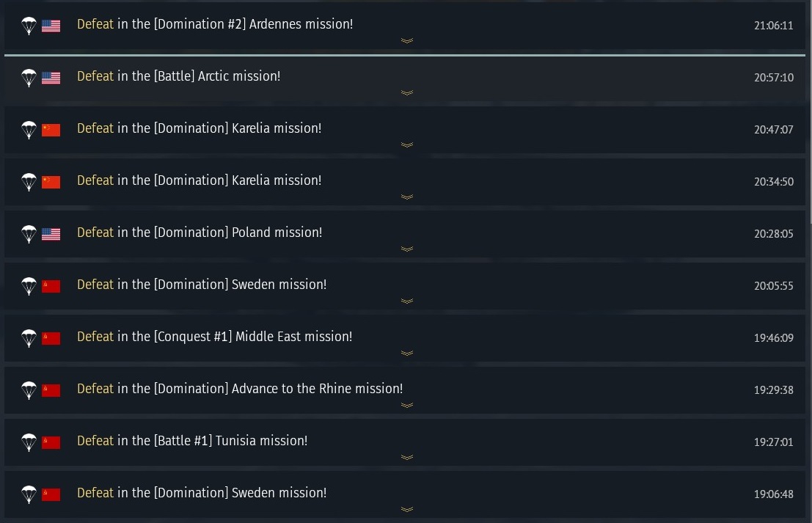
Task: Expand the Tunisia battle entry chevron
Action: (407, 458)
